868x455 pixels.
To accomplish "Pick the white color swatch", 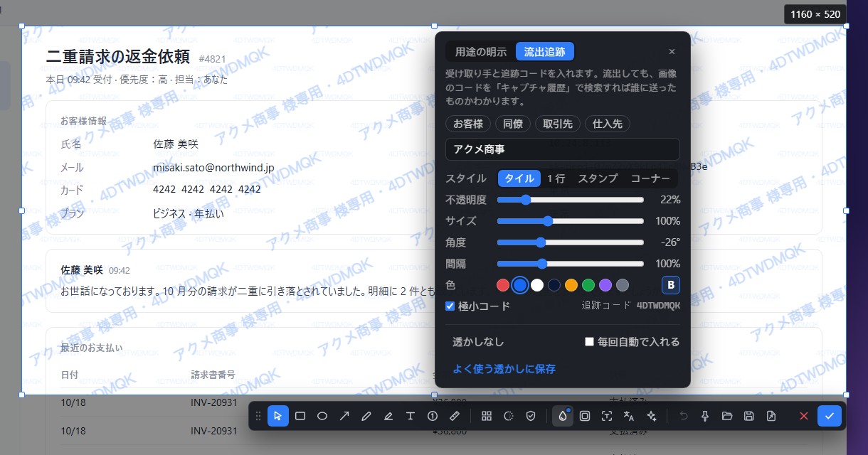I will [537, 285].
